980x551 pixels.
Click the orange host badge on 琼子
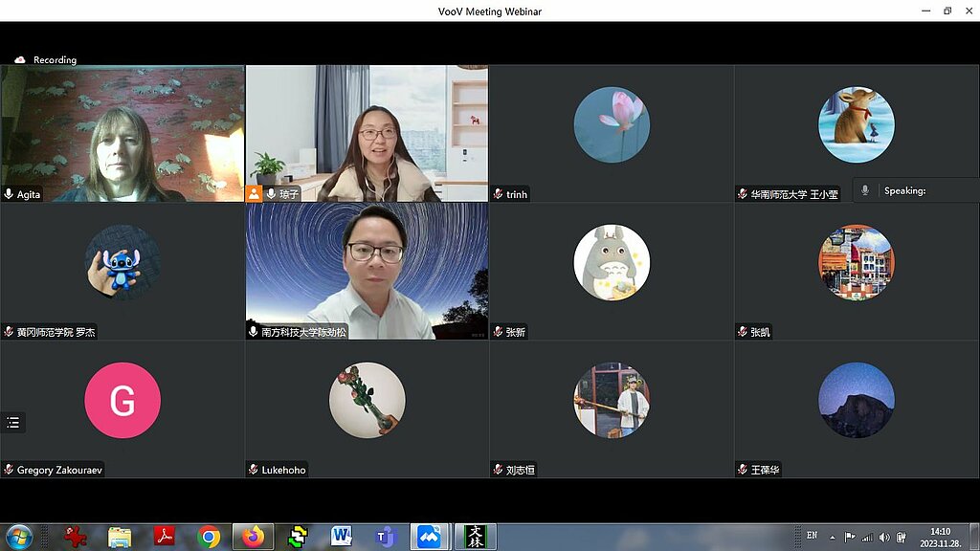click(254, 193)
